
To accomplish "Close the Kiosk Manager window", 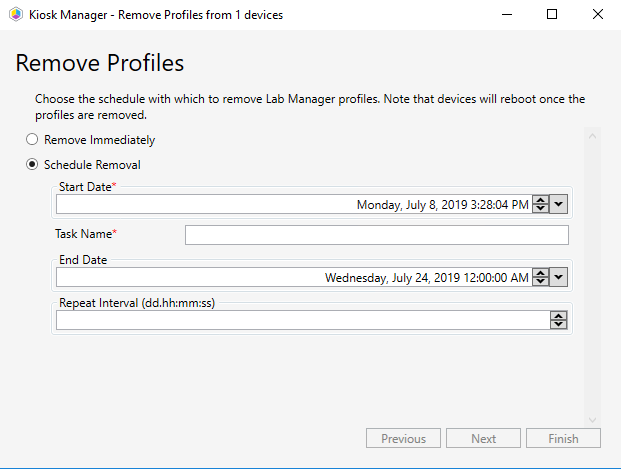I will click(598, 15).
